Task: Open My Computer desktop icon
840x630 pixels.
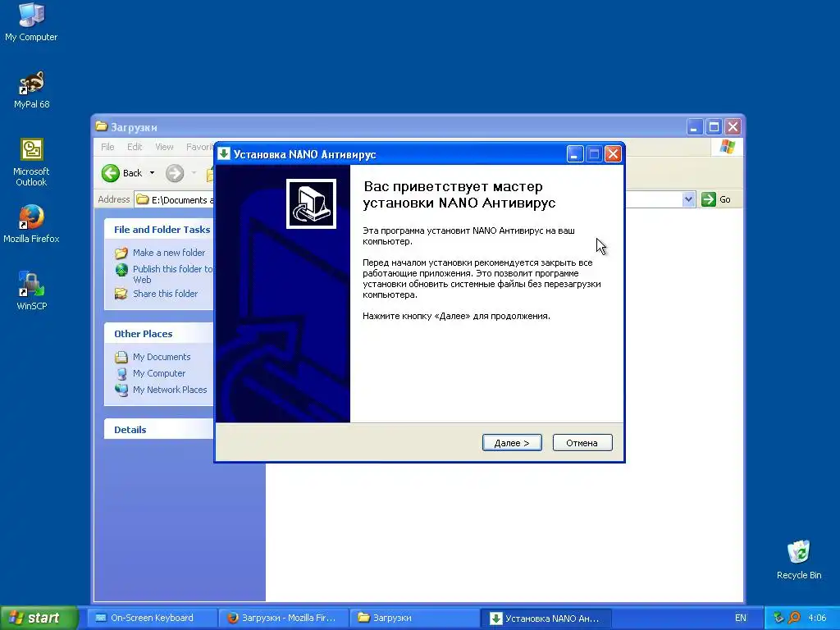Action: pyautogui.click(x=31, y=22)
